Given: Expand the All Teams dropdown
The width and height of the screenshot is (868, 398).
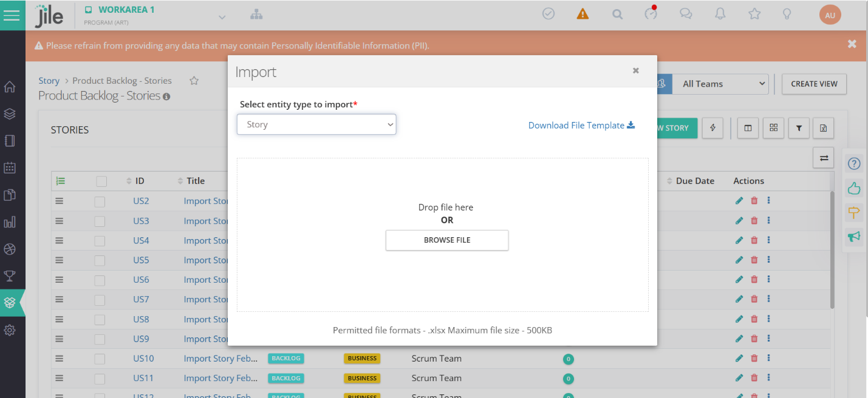Looking at the screenshot, I should point(720,84).
